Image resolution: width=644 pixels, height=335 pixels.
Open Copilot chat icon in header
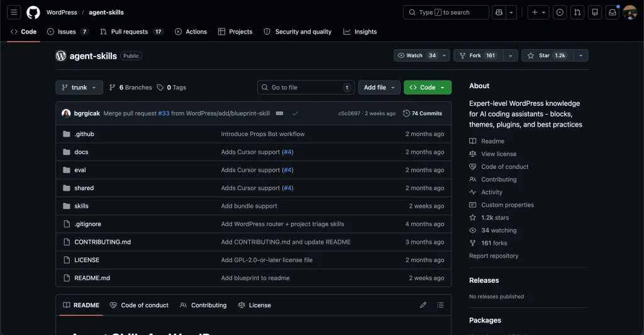pos(499,13)
